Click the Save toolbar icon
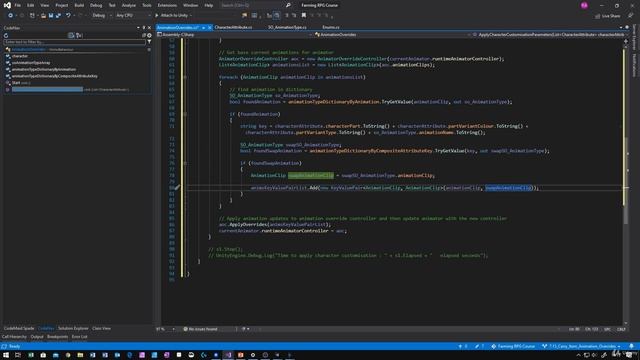 51,16
